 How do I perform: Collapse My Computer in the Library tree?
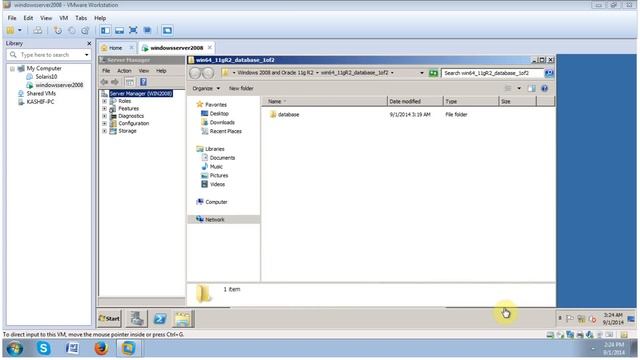click(12, 69)
